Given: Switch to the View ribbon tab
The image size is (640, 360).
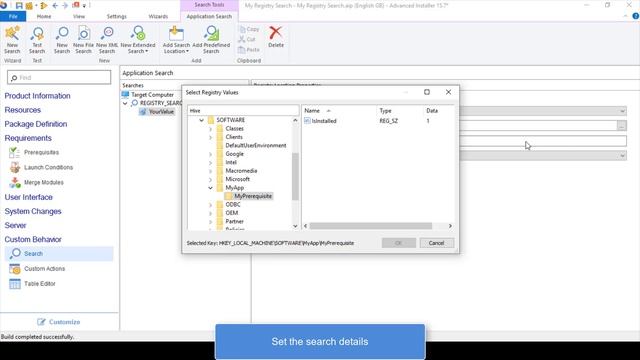Looking at the screenshot, I should click(x=79, y=16).
